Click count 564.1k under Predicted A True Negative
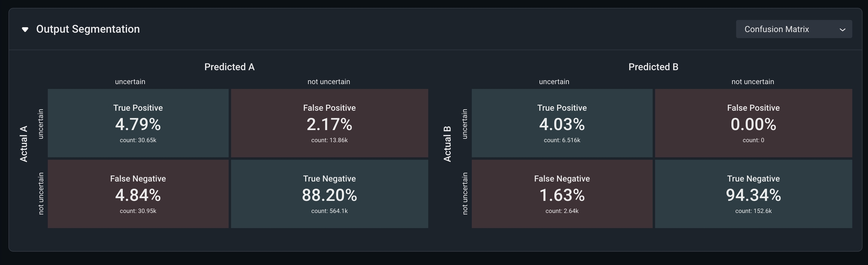Image resolution: width=868 pixels, height=265 pixels. tap(329, 211)
